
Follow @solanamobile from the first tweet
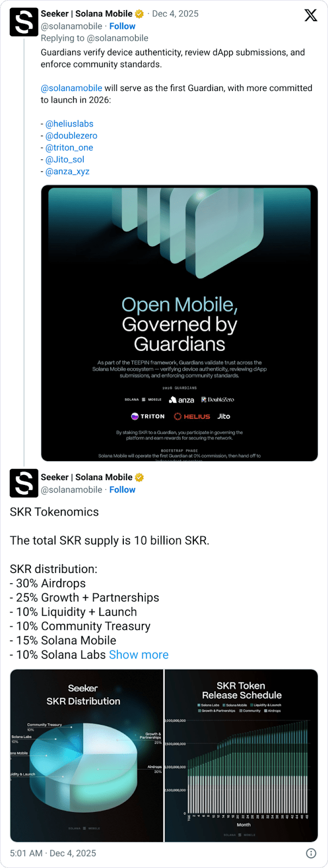pyautogui.click(x=122, y=26)
